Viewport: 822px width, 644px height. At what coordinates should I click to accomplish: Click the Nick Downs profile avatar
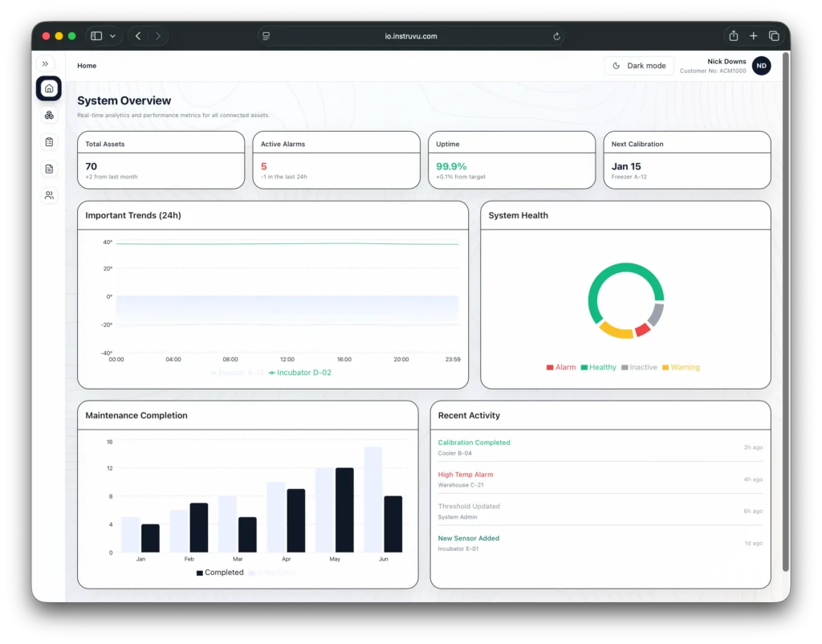(x=760, y=66)
